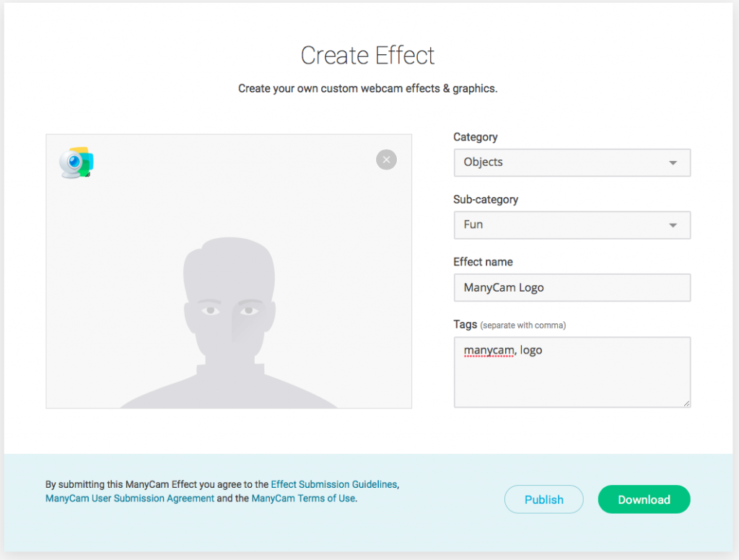
Task: Remove the uploaded image using the X icon
Action: pos(386,159)
